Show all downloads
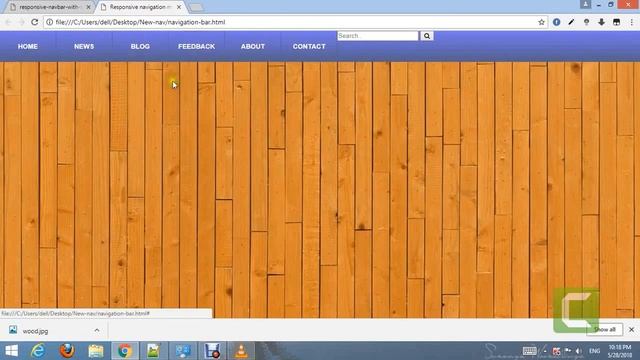This screenshot has width=640, height=360. click(604, 329)
